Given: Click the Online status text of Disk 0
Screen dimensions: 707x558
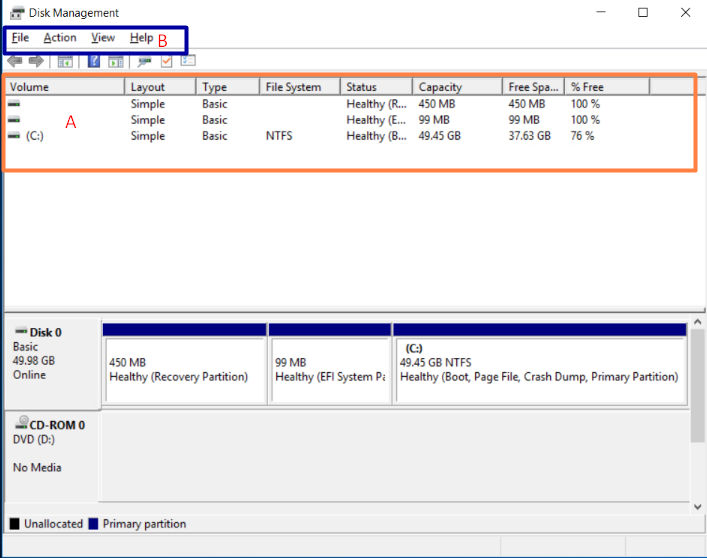Looking at the screenshot, I should (x=29, y=375).
